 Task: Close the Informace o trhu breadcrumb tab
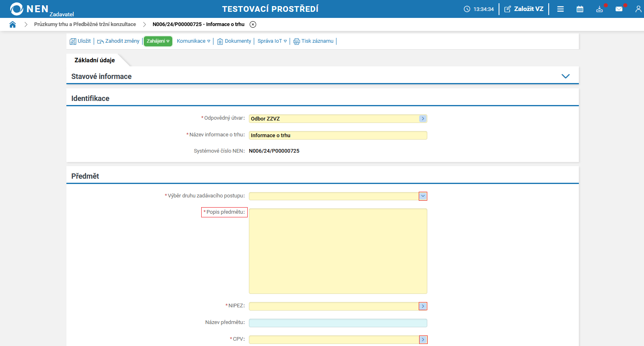(253, 24)
